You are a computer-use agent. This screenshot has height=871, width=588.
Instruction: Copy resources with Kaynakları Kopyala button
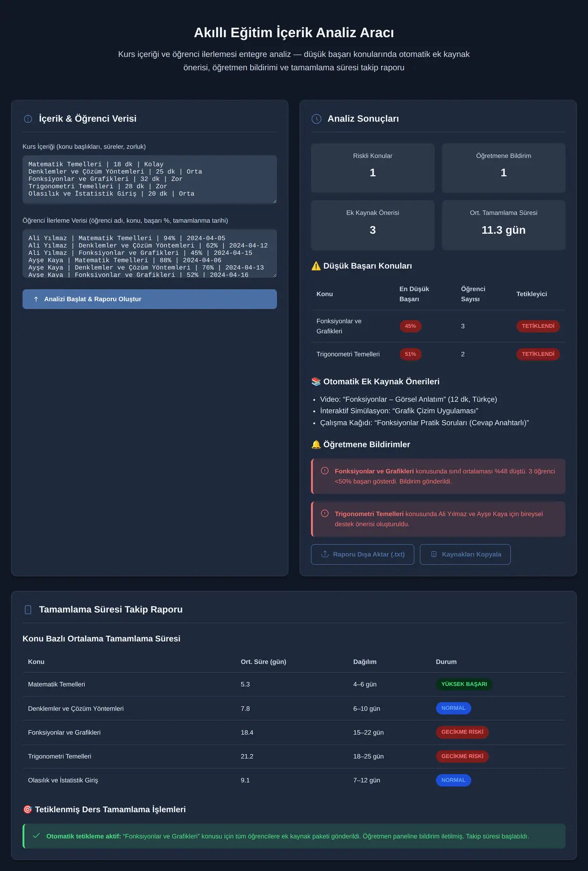coord(465,555)
